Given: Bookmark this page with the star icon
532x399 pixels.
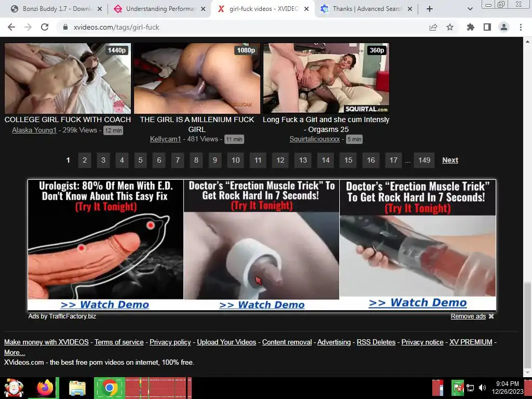Looking at the screenshot, I should point(450,27).
